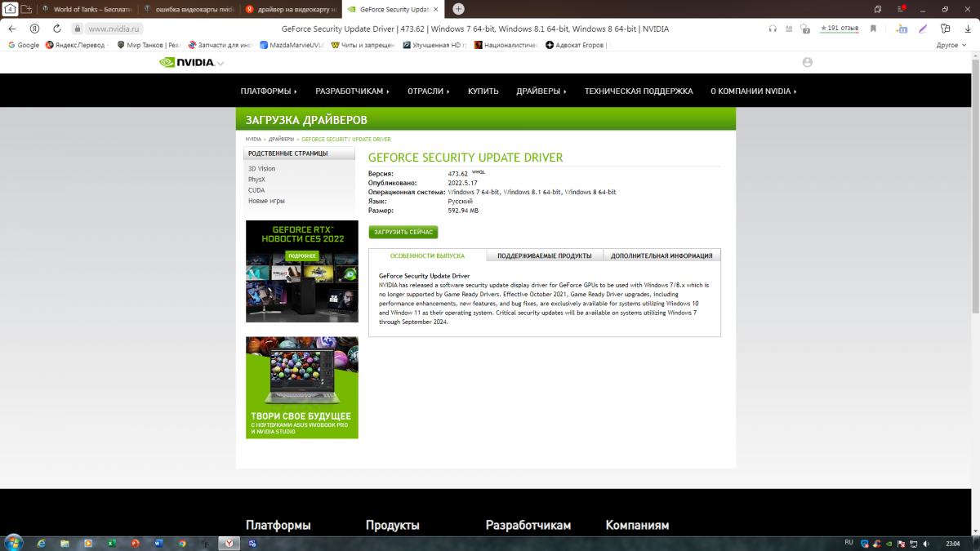Screen dimensions: 980x551
Task: Open PowerPoint from the taskbar
Action: point(135,544)
